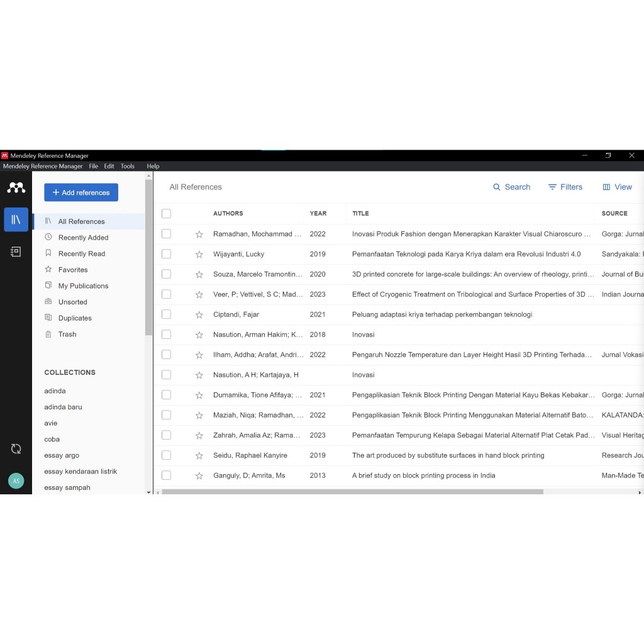The width and height of the screenshot is (644, 644).
Task: Click the Filters funnel icon
Action: (x=552, y=187)
